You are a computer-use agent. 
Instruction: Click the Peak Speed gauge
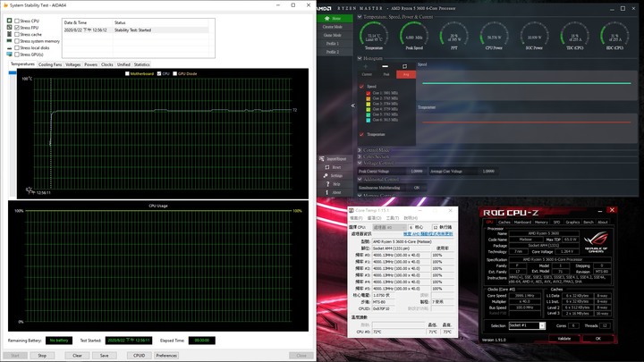(x=413, y=35)
